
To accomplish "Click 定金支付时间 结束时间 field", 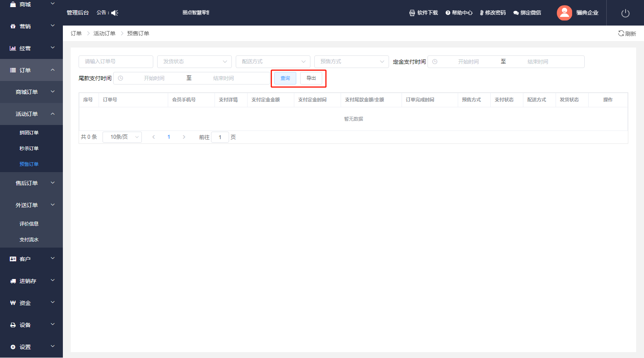I will coord(538,62).
